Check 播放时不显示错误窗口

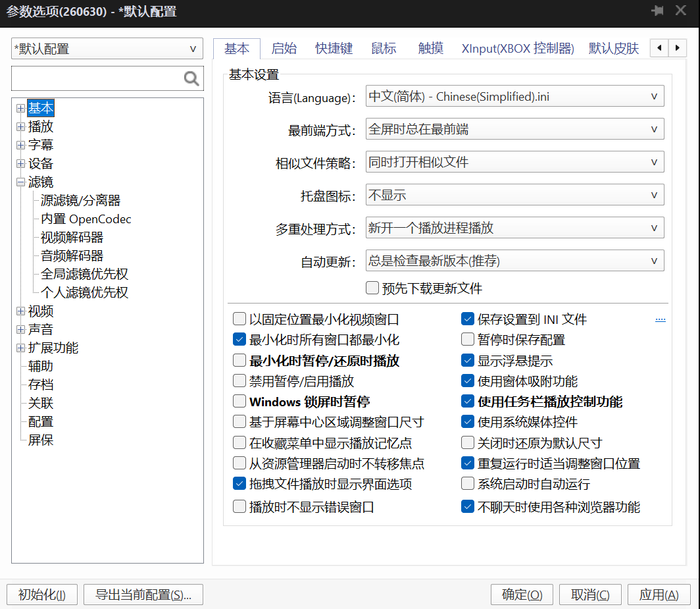coord(239,507)
